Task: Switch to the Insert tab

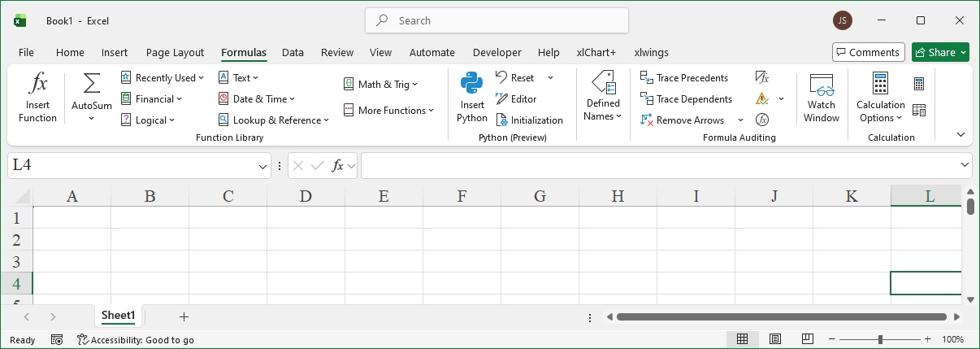Action: coord(115,52)
